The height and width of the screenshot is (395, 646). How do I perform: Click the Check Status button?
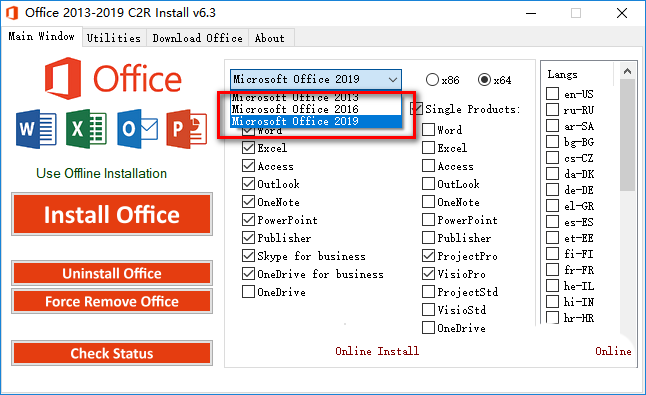click(112, 353)
